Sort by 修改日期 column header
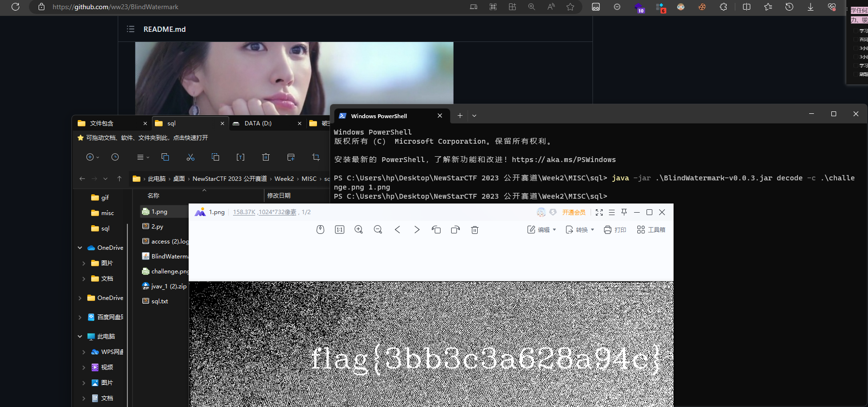This screenshot has height=407, width=868. [279, 196]
